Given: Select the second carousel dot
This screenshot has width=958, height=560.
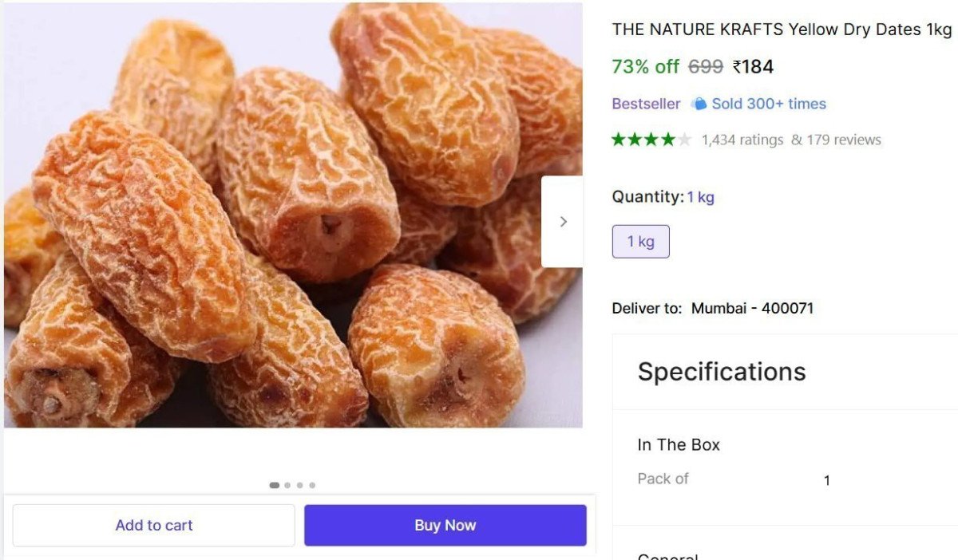Looking at the screenshot, I should coord(286,484).
